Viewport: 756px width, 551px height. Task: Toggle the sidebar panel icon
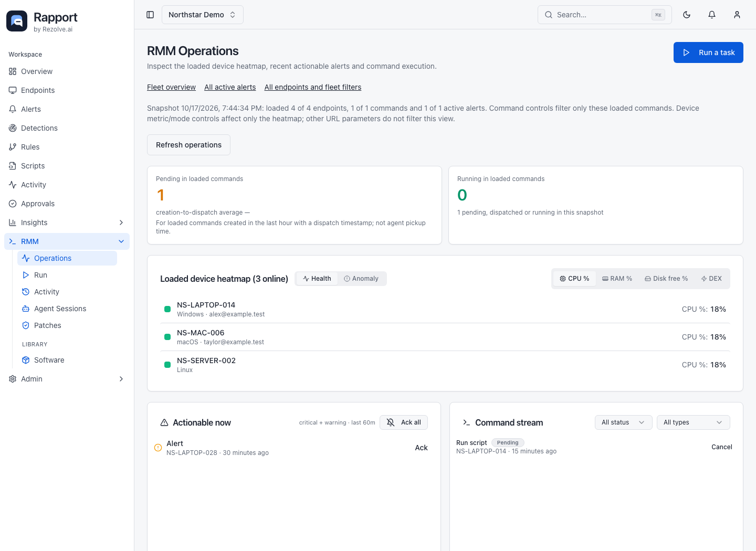[150, 15]
